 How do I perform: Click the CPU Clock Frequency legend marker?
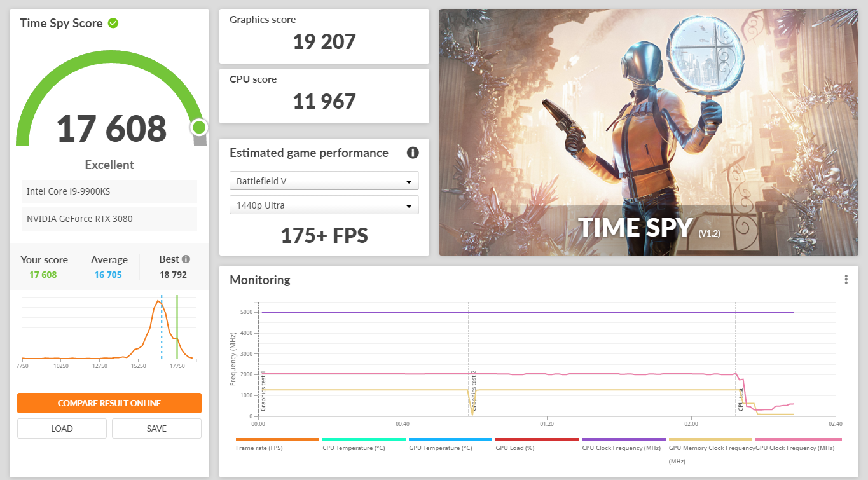click(623, 439)
